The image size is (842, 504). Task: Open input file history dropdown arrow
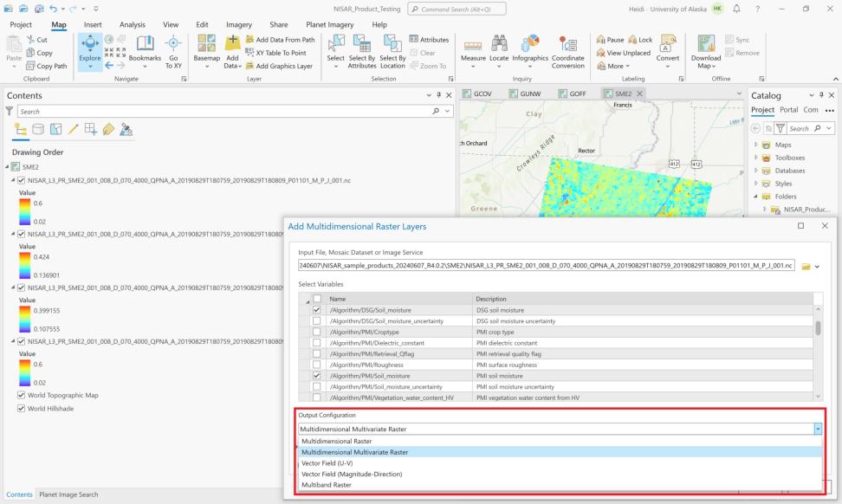[817, 266]
